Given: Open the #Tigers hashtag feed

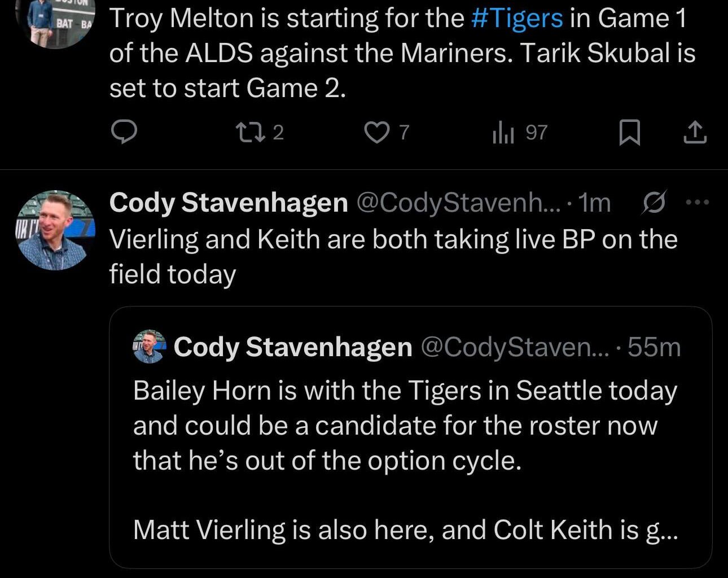Looking at the screenshot, I should tap(516, 17).
